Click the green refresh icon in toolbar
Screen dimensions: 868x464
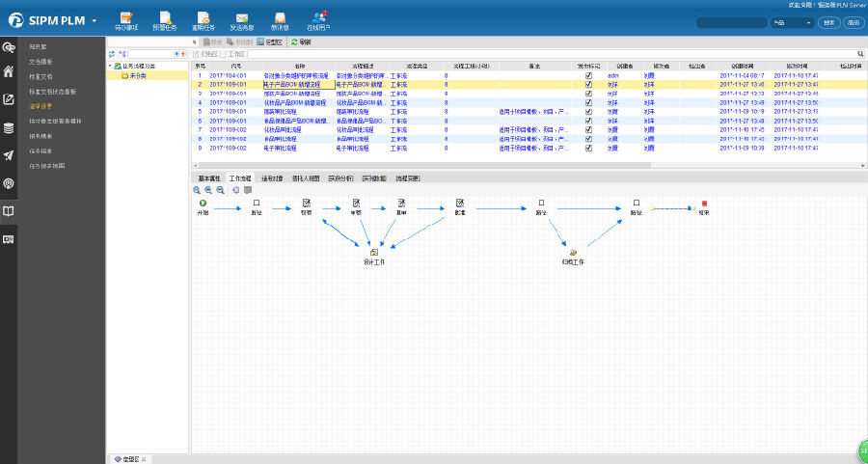pos(293,42)
